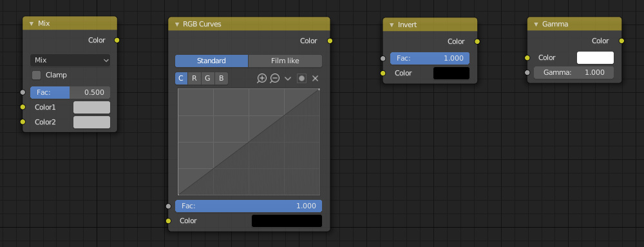Screen dimensions: 644x247
Task: Click Invert node Fac input socket
Action: pos(383,58)
